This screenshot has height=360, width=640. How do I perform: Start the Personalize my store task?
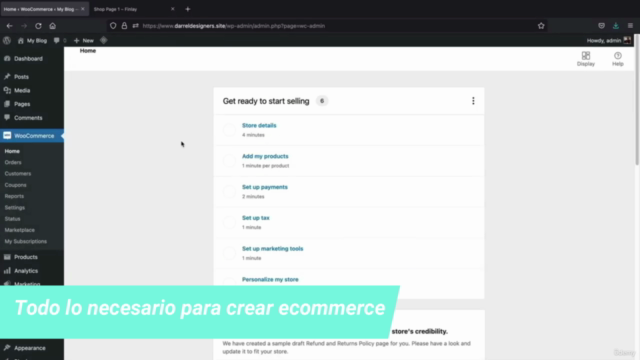coord(270,280)
